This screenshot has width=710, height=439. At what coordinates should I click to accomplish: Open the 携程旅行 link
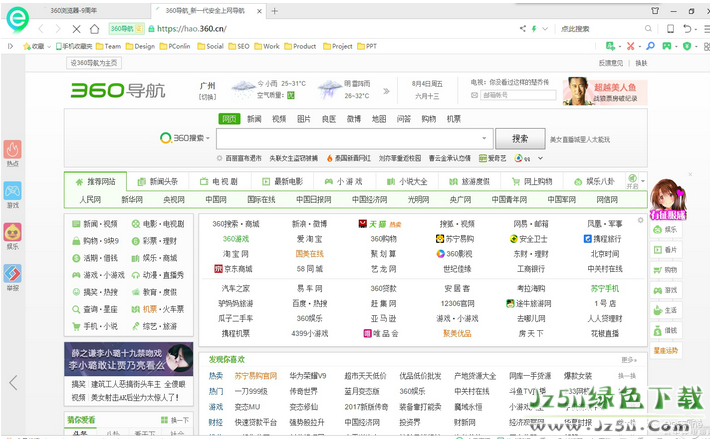[x=603, y=239]
